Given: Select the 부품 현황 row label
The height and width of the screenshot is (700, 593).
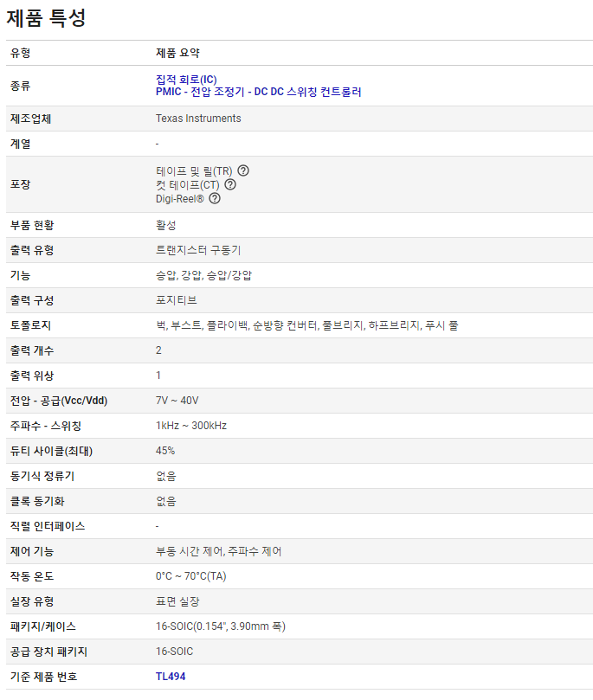Looking at the screenshot, I should (x=32, y=225).
